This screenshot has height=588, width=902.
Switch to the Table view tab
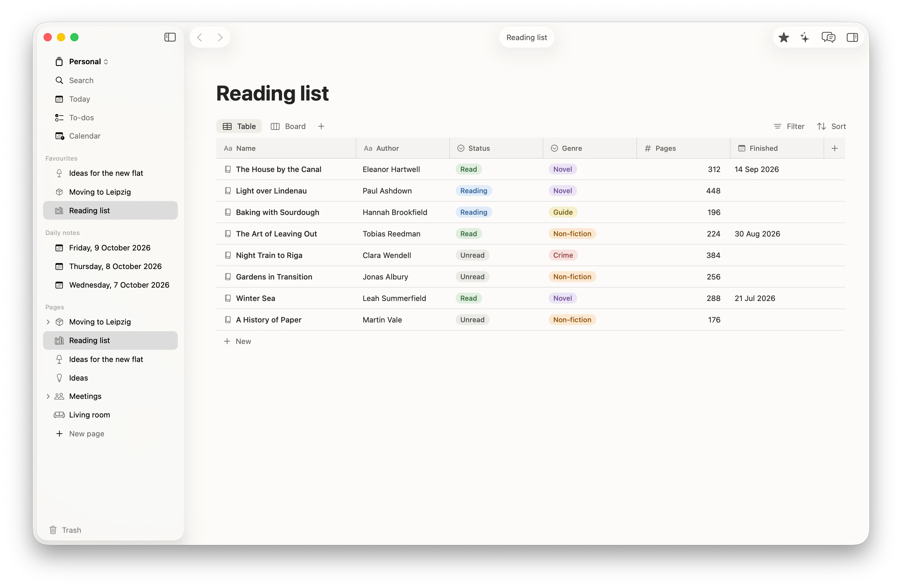[x=239, y=126]
